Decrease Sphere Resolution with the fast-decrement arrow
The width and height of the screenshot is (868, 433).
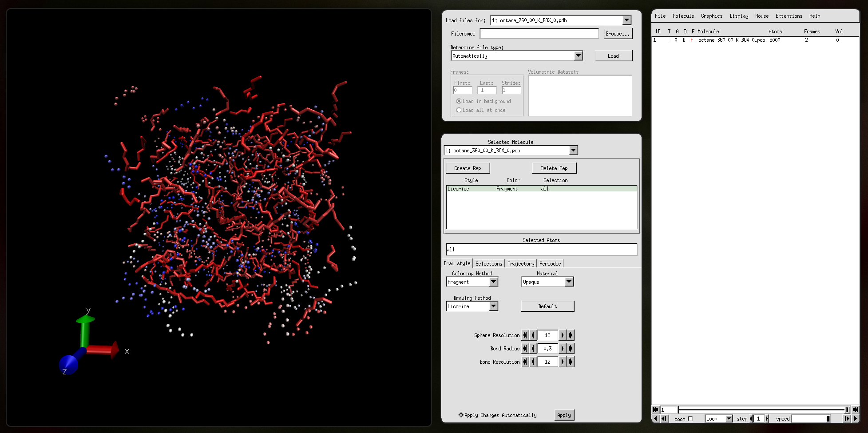525,335
